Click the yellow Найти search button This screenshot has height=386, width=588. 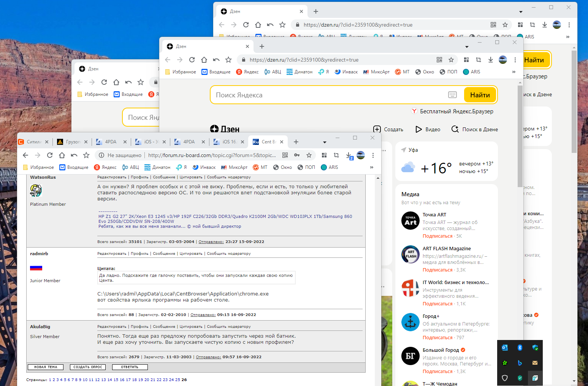[480, 95]
